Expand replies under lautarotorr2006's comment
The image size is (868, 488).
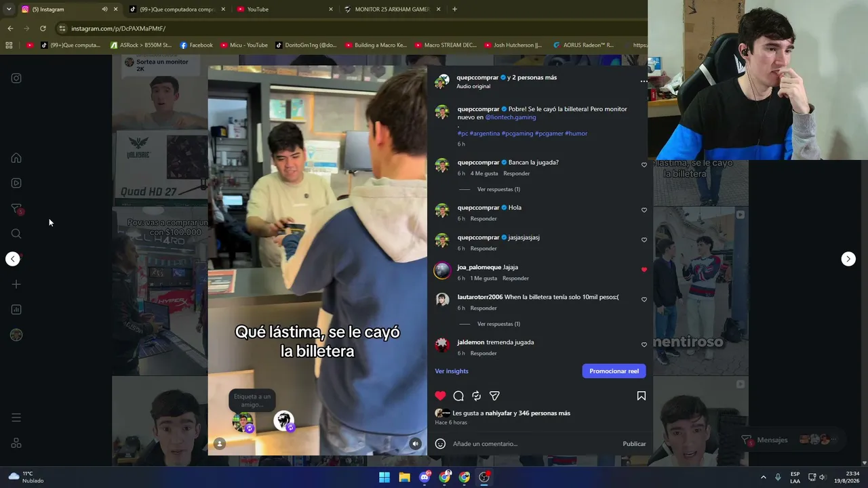tap(498, 324)
